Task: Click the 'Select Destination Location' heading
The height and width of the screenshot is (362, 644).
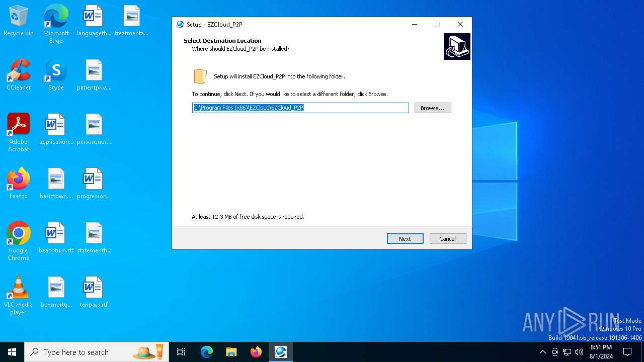Action: click(x=222, y=41)
